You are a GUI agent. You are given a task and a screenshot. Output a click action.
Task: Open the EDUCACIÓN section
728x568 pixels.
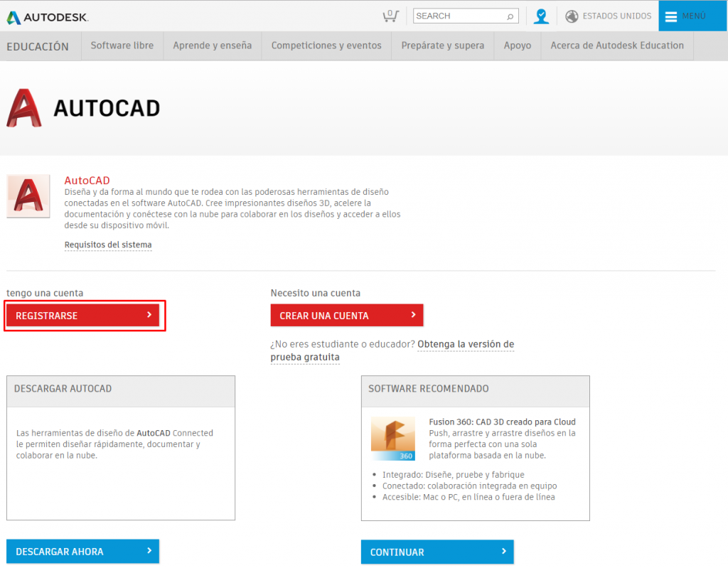click(38, 46)
